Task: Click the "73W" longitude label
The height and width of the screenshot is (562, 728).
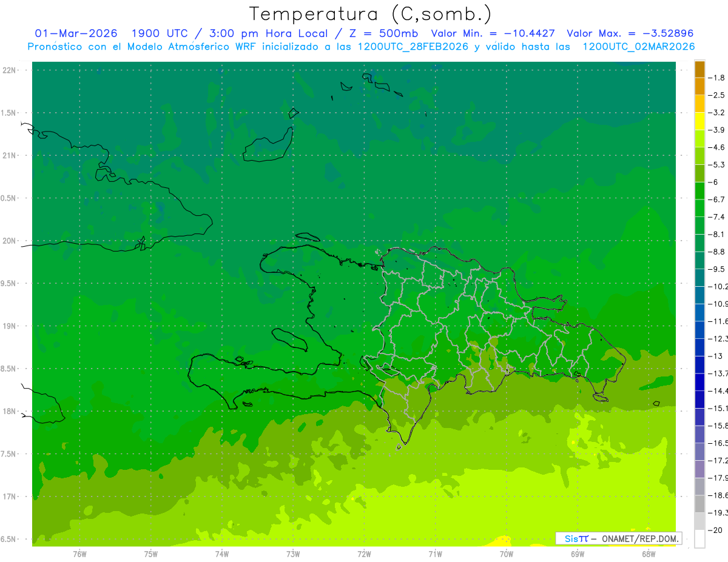Action: [293, 554]
